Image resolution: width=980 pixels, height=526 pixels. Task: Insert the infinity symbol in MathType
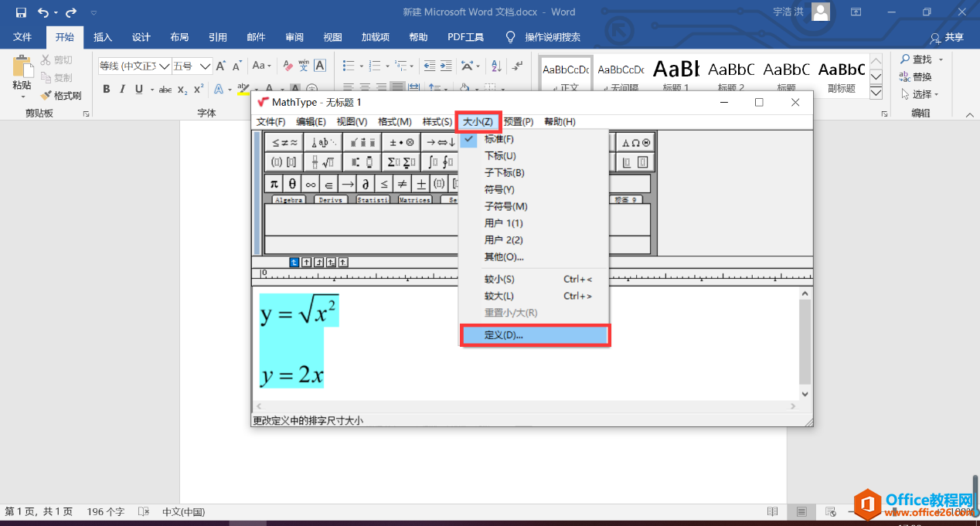310,182
